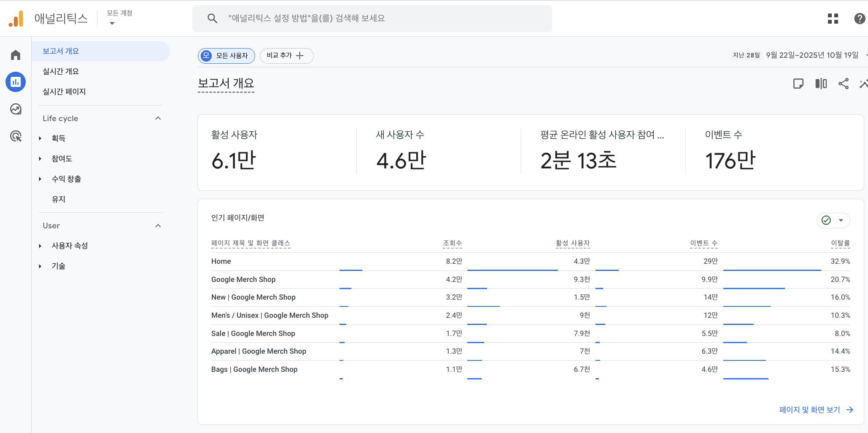
Task: Expand the 참여도 tree item
Action: pyautogui.click(x=40, y=159)
